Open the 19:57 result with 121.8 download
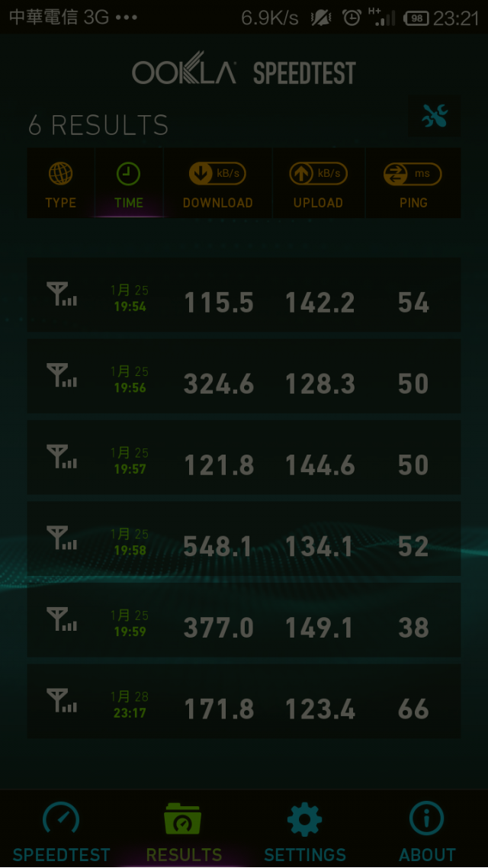488x868 pixels. [244, 458]
